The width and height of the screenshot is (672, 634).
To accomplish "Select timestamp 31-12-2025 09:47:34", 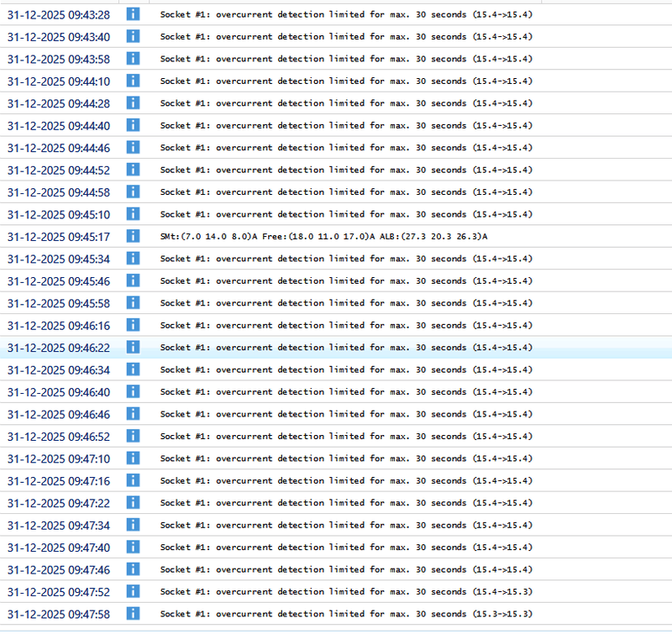I will point(59,526).
